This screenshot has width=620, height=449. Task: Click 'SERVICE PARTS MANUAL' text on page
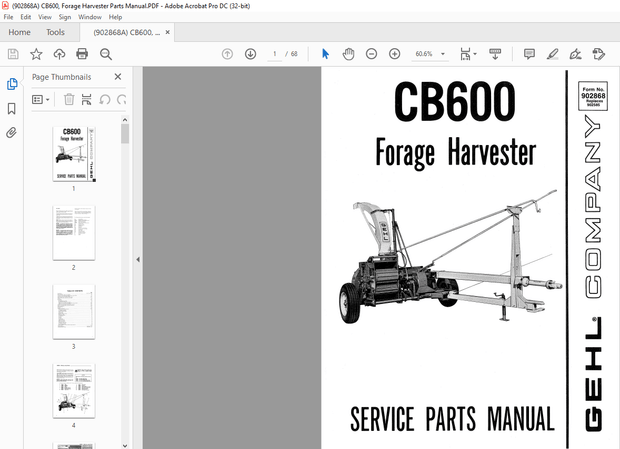click(x=452, y=419)
